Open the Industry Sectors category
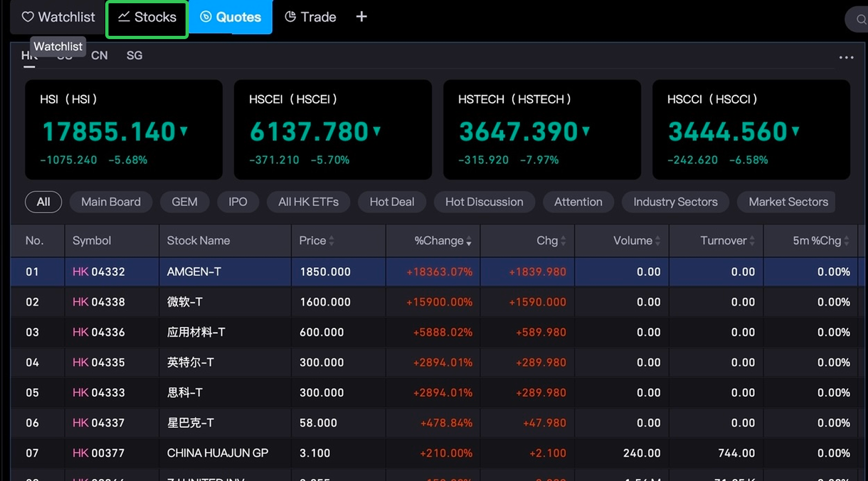Viewport: 868px width, 481px height. pos(675,202)
